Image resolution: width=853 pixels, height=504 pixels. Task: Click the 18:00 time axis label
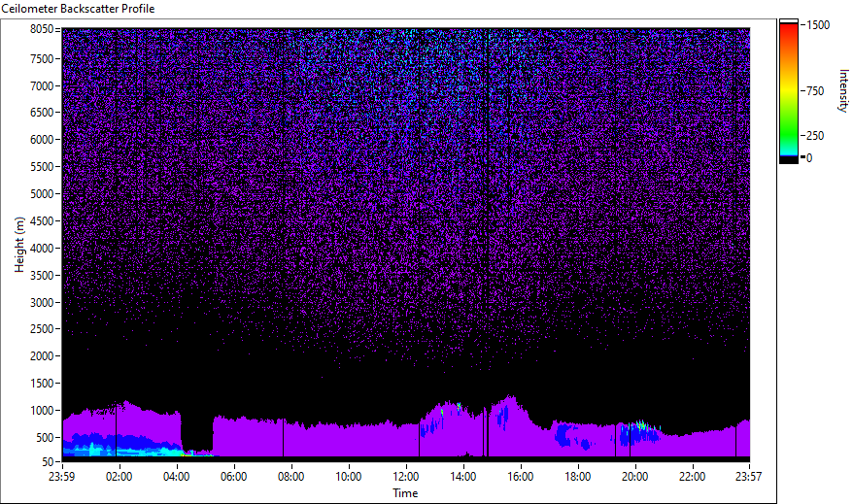click(578, 477)
